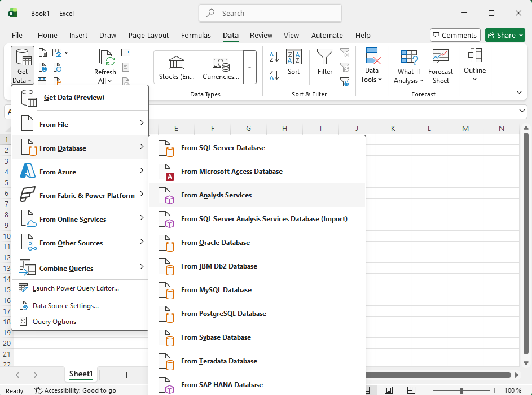Viewport: 532px width, 395px height.
Task: Click Get Data (Preview) menu entry
Action: [80, 98]
